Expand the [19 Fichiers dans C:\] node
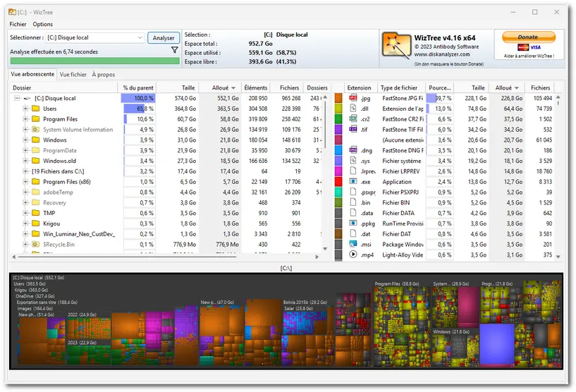 (25, 171)
